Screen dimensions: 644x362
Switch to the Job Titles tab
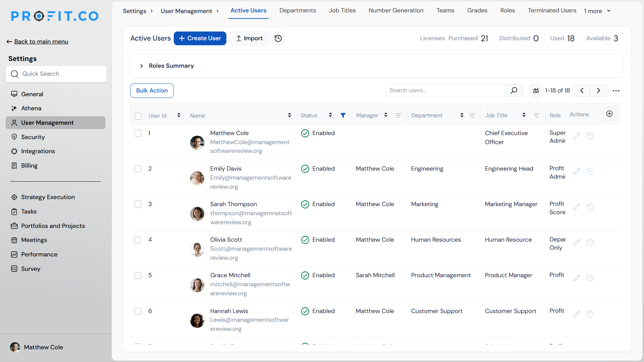click(342, 10)
